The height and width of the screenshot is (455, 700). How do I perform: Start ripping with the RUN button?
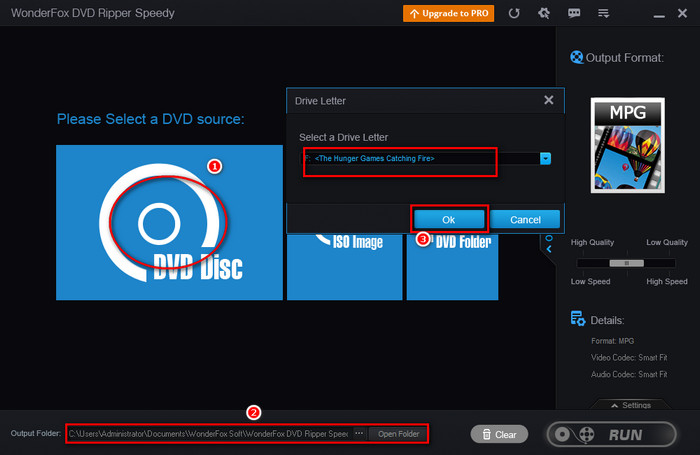[612, 434]
